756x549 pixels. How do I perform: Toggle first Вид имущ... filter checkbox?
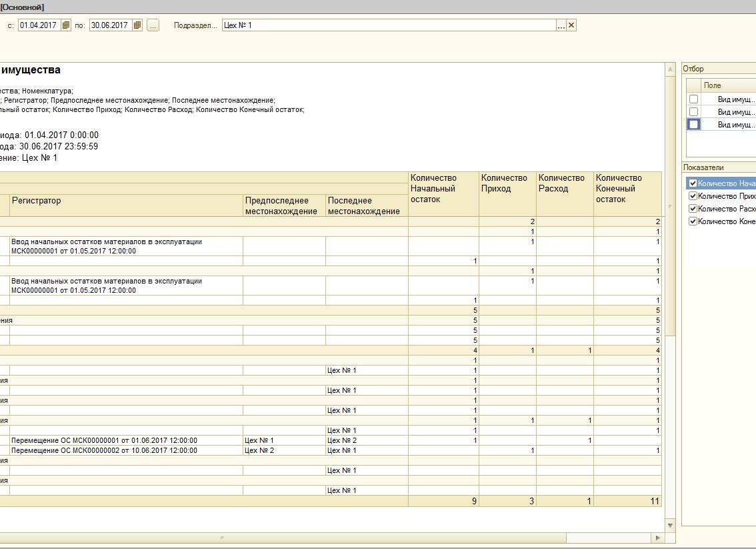[694, 99]
